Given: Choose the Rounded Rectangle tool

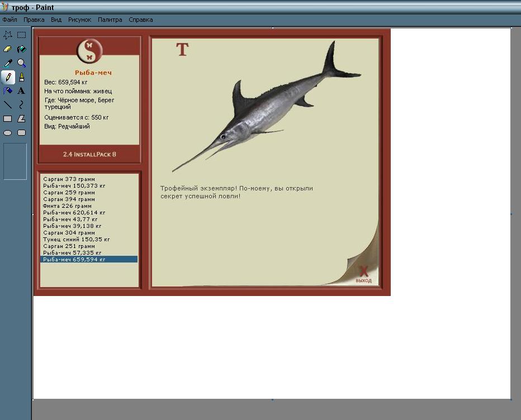Looking at the screenshot, I should click(22, 133).
